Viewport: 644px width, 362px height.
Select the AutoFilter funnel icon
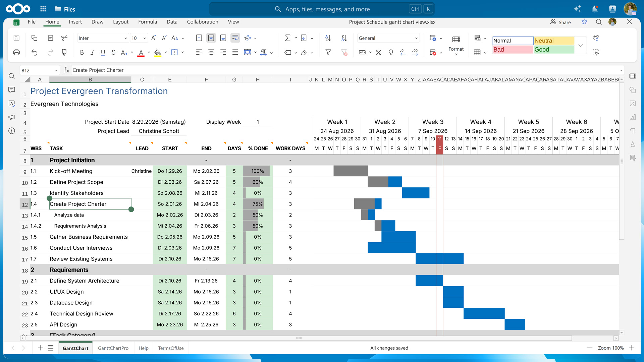coord(328,52)
